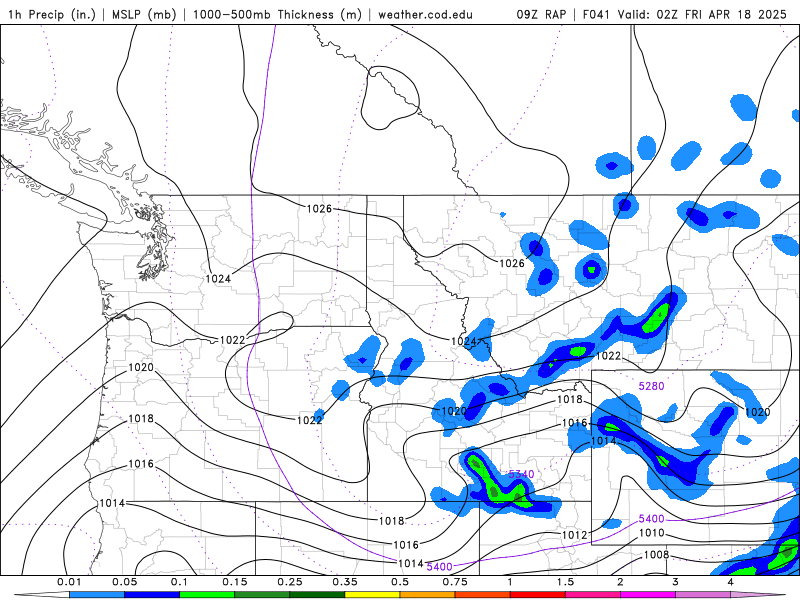
Task: Click the purple 5280 thickness label
Action: 652,386
